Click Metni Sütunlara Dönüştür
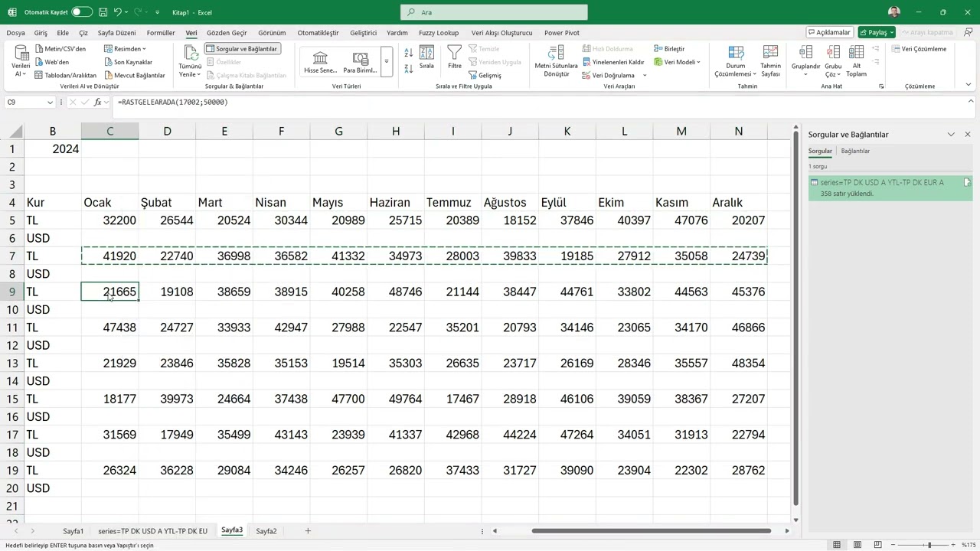This screenshot has height=551, width=980. pos(556,61)
